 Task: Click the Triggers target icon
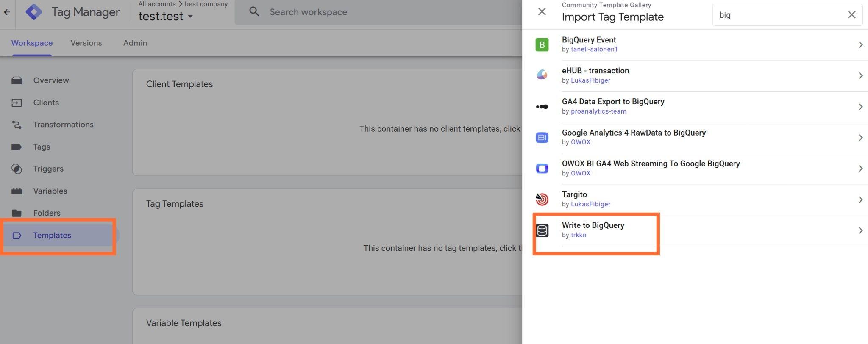click(17, 169)
